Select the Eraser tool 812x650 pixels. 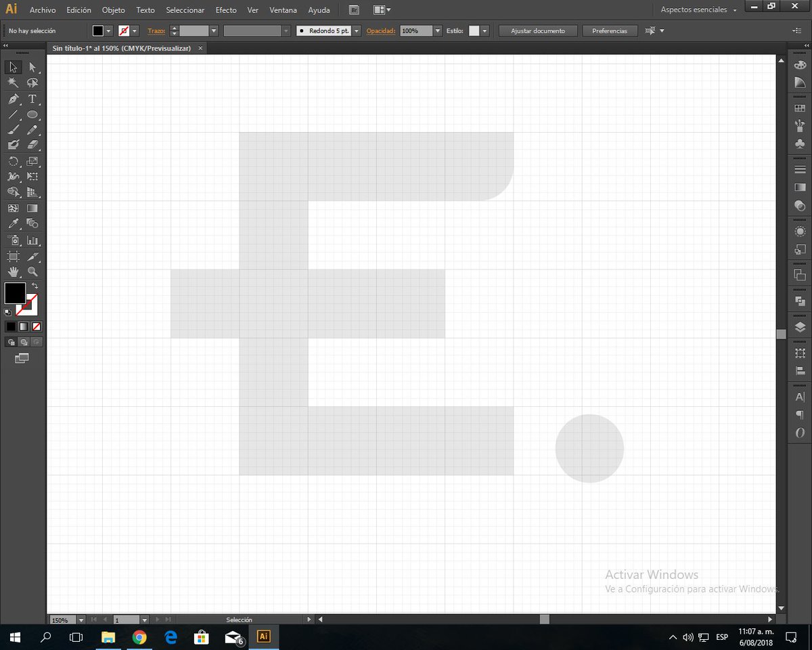click(32, 145)
